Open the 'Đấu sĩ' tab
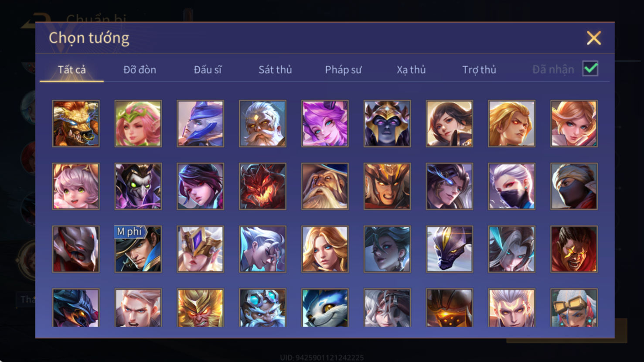 point(208,70)
